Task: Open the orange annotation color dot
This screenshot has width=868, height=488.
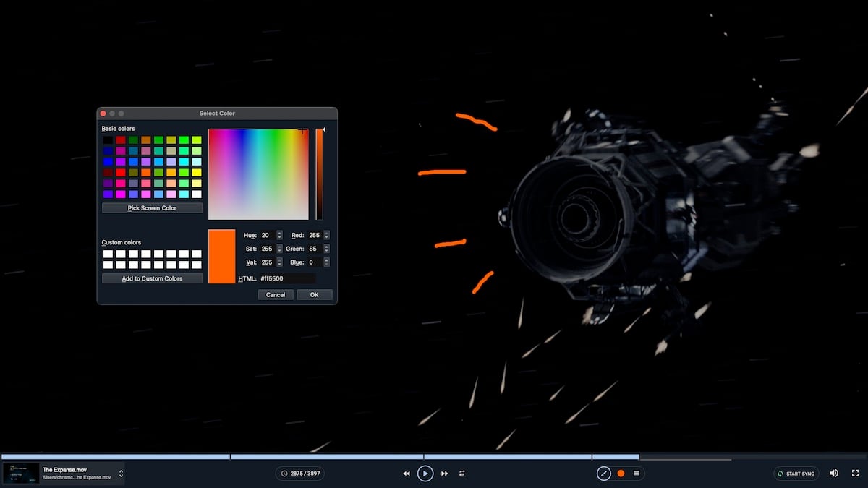Action: click(x=621, y=474)
